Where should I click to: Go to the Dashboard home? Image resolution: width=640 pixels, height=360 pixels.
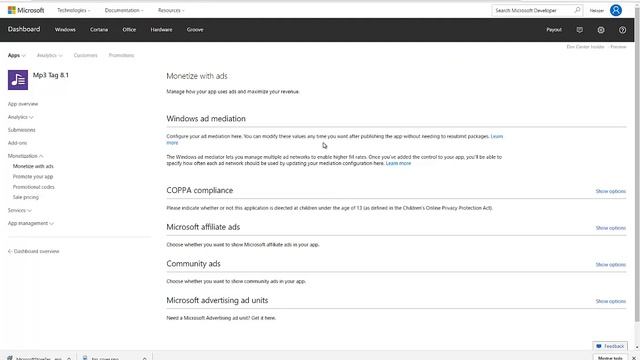(x=24, y=29)
